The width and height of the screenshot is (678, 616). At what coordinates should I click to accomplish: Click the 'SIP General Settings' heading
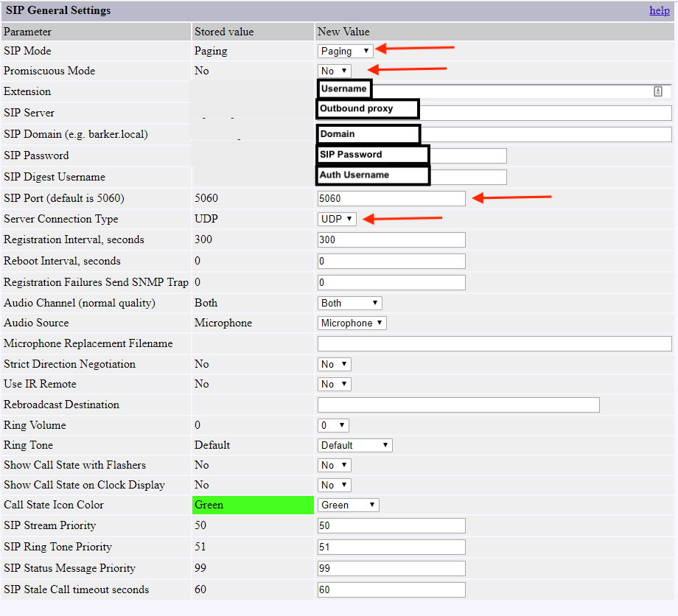tap(58, 10)
